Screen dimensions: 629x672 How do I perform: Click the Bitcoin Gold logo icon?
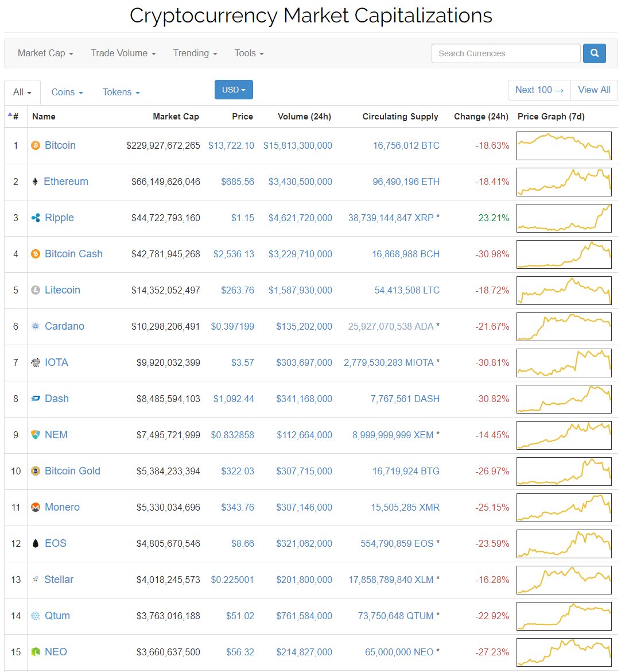[x=36, y=471]
